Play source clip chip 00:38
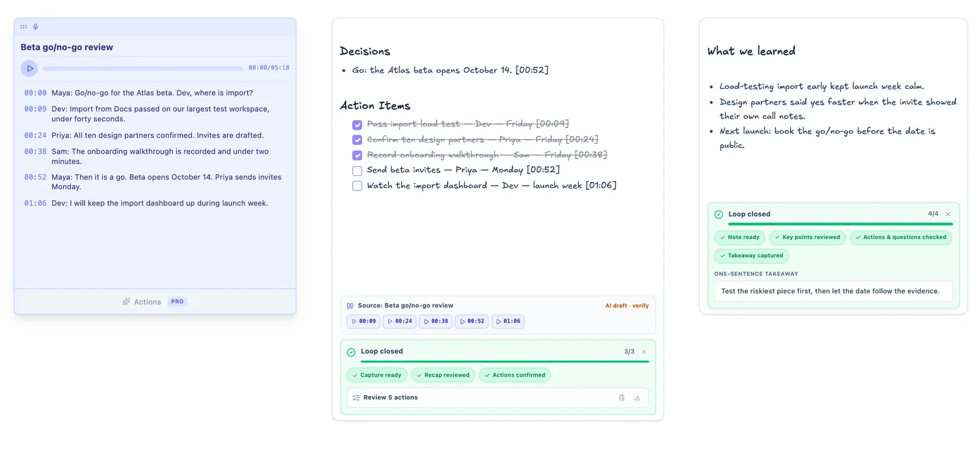Screen dimensions: 980x452 coord(436,322)
